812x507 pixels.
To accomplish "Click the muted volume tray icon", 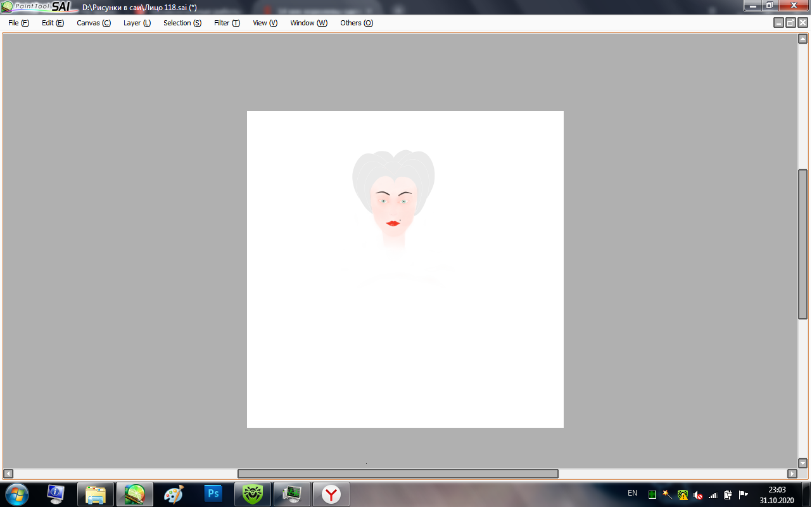I will click(698, 494).
